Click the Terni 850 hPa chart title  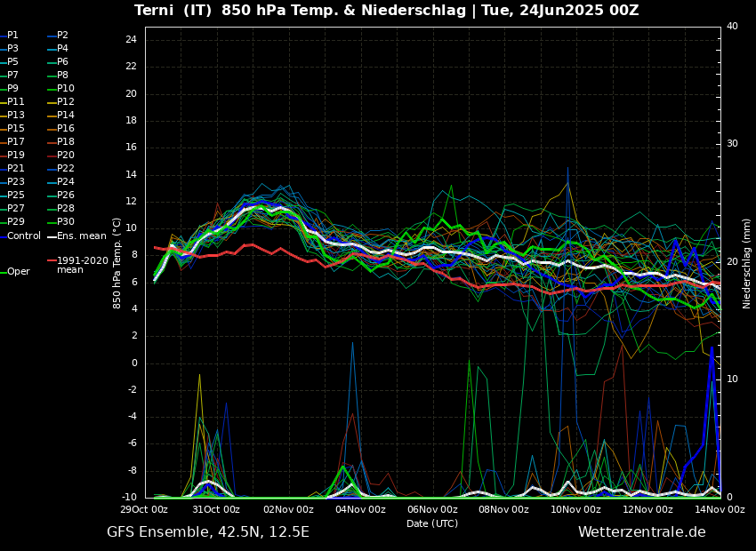[x=386, y=11]
